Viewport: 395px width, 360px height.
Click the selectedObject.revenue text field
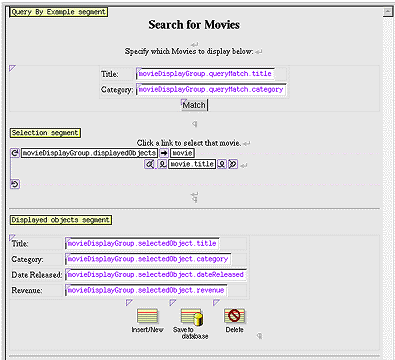click(x=146, y=290)
